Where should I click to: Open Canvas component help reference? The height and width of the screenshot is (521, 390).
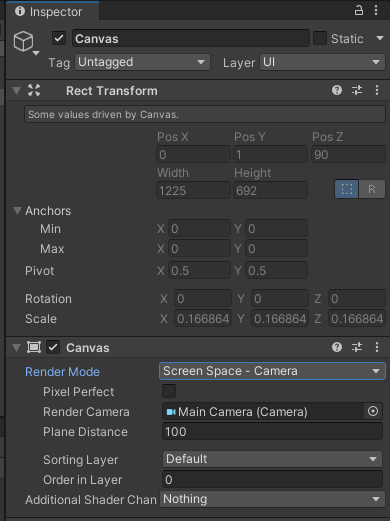coord(337,347)
